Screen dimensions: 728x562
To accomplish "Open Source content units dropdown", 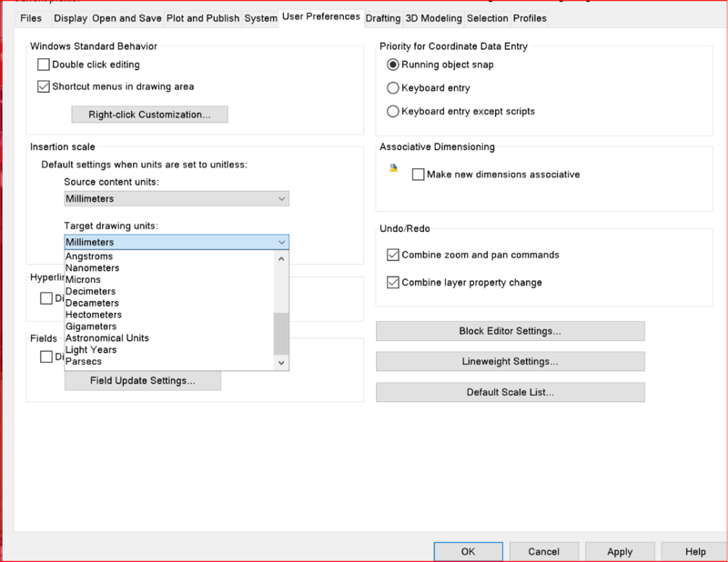I will [177, 198].
